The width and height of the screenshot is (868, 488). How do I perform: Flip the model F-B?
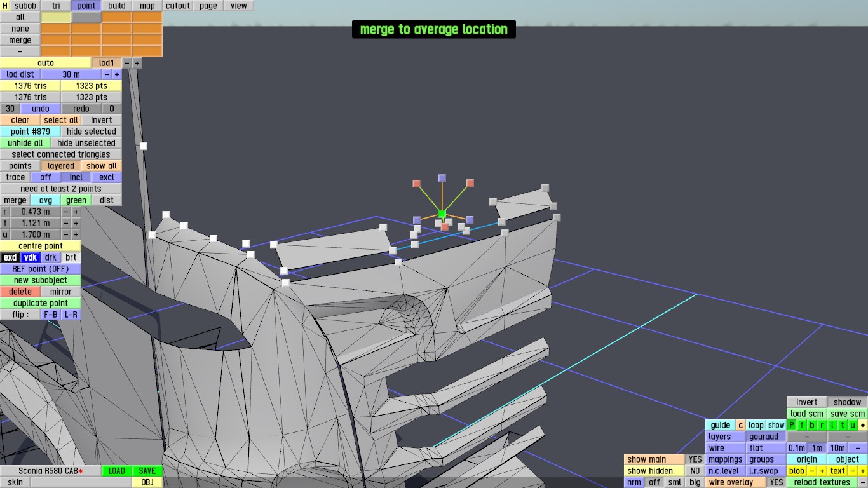click(51, 315)
